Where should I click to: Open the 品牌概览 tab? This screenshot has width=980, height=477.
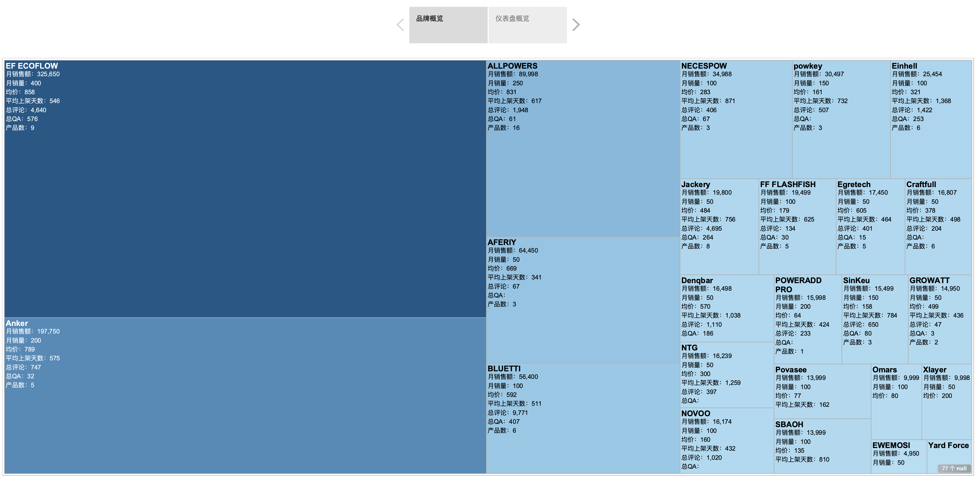(x=448, y=25)
